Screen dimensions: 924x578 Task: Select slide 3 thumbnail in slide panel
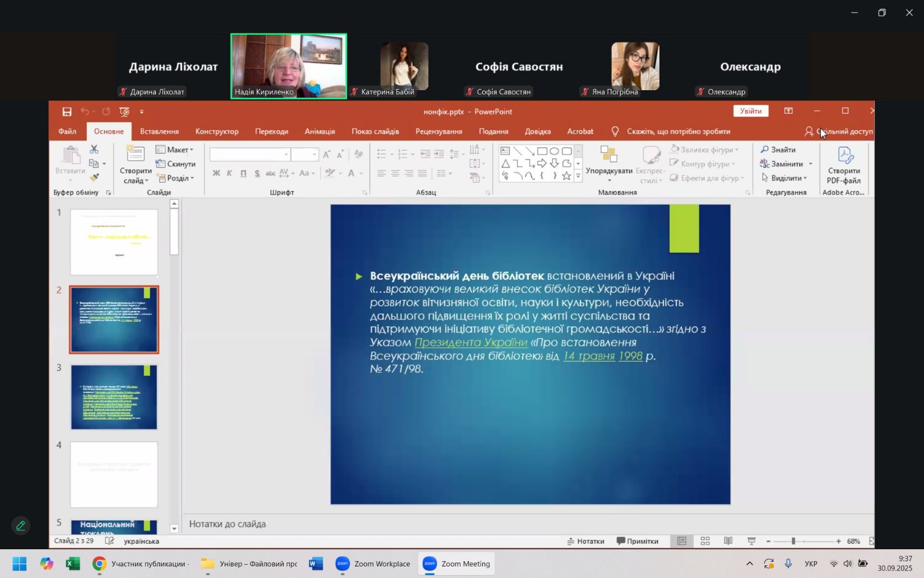coord(114,397)
